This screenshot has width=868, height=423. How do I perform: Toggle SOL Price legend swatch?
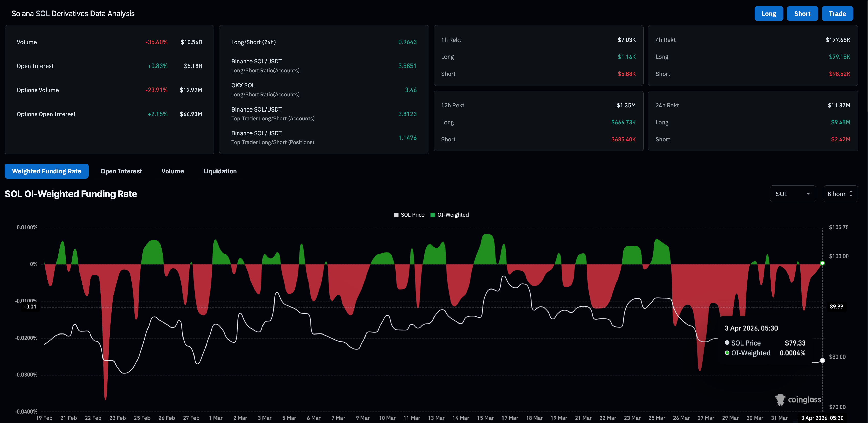point(396,215)
